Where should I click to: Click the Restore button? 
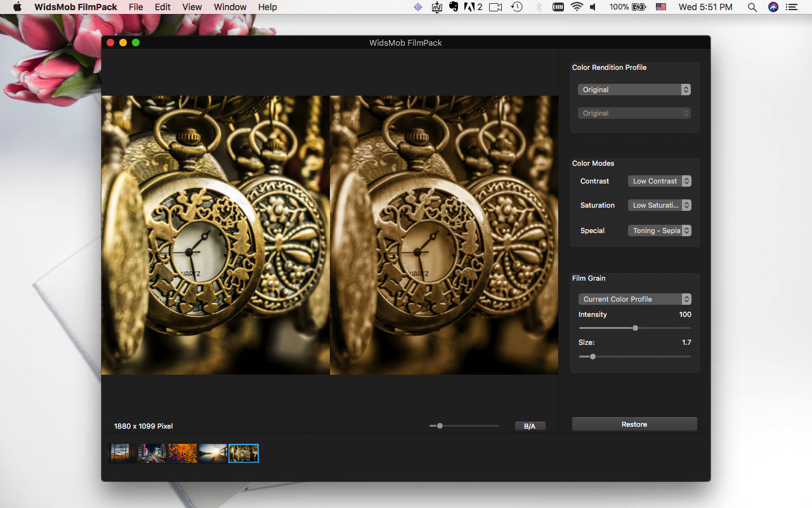(x=634, y=424)
